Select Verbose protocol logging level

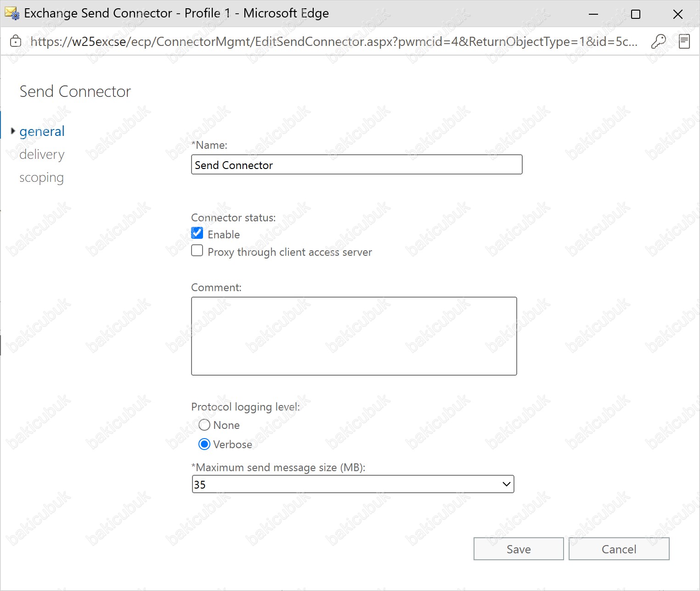click(x=204, y=445)
